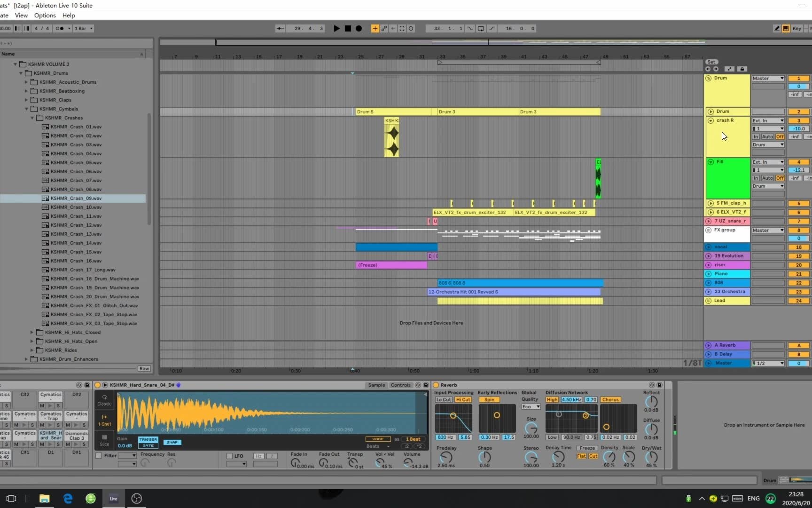Screen dimensions: 812x508
Task: Click Session Record circle button
Action: tap(411, 28)
